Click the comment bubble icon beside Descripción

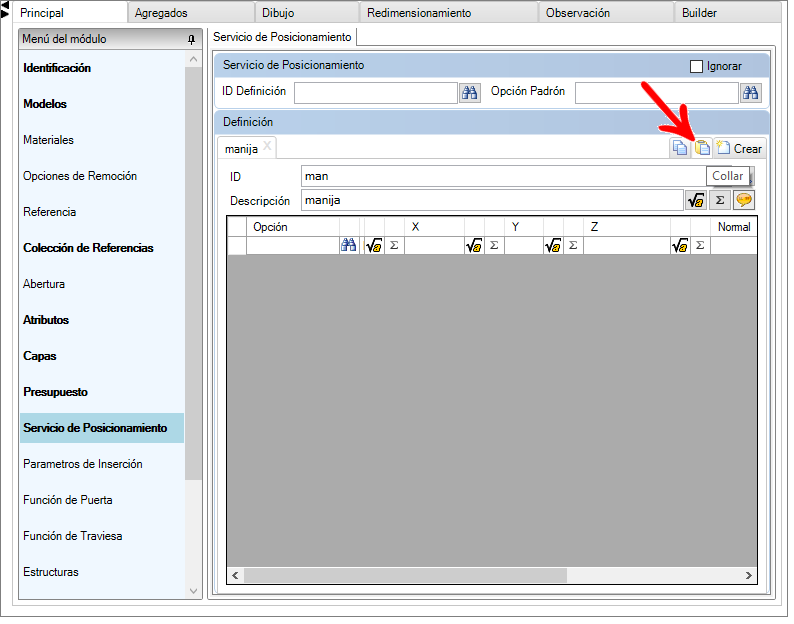click(743, 201)
